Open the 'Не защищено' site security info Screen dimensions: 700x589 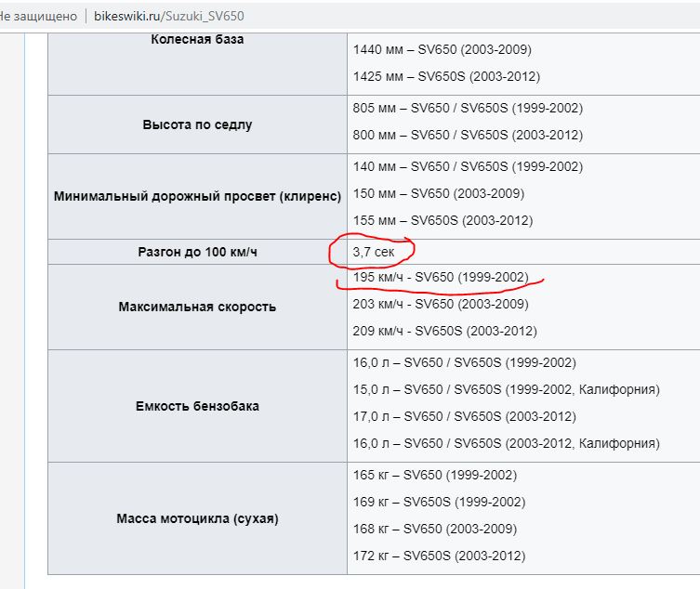pyautogui.click(x=38, y=17)
